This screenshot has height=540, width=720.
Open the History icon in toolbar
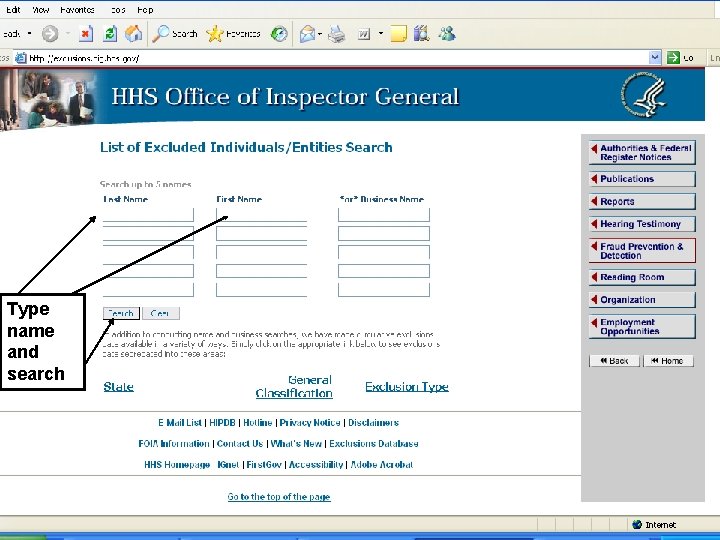tap(279, 34)
